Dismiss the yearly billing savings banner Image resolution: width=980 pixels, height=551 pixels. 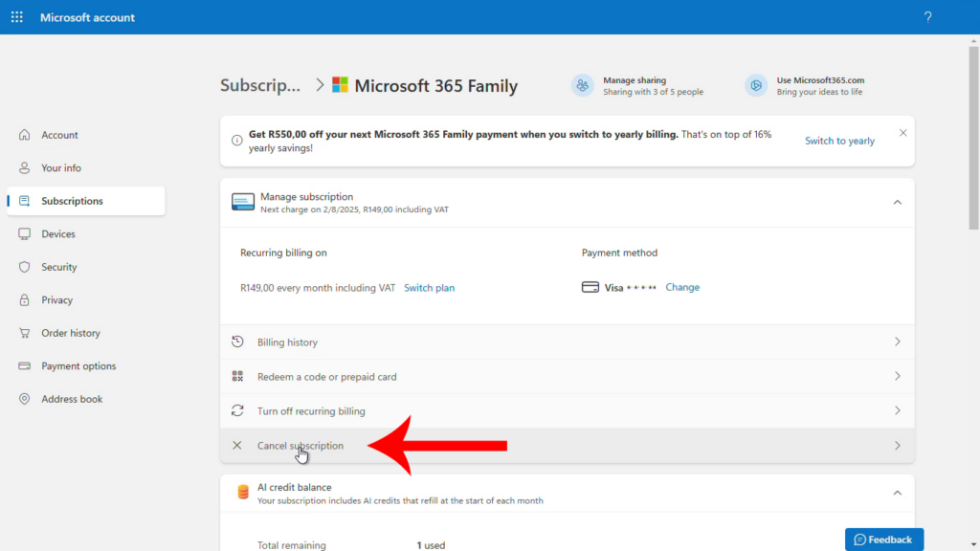(902, 132)
